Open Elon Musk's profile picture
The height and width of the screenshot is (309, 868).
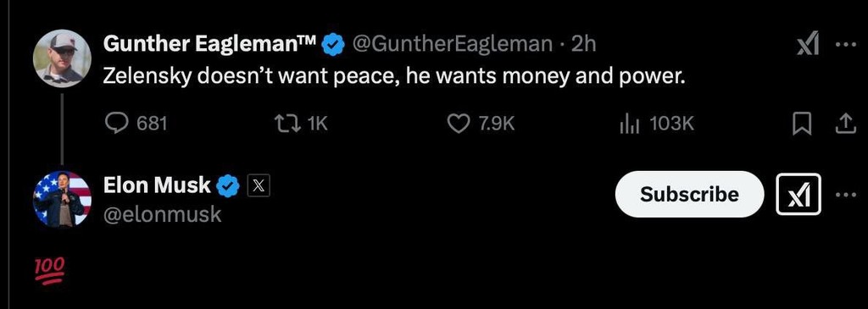click(x=62, y=199)
